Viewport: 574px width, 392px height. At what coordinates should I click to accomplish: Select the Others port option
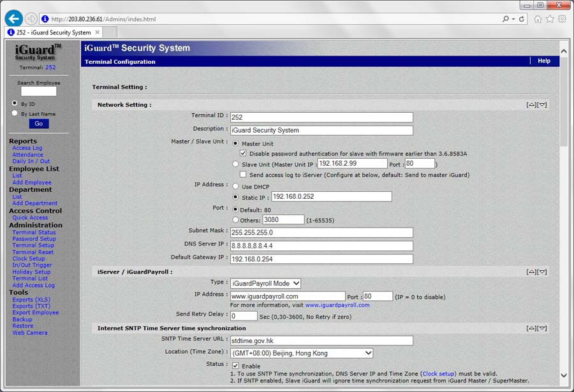[236, 220]
